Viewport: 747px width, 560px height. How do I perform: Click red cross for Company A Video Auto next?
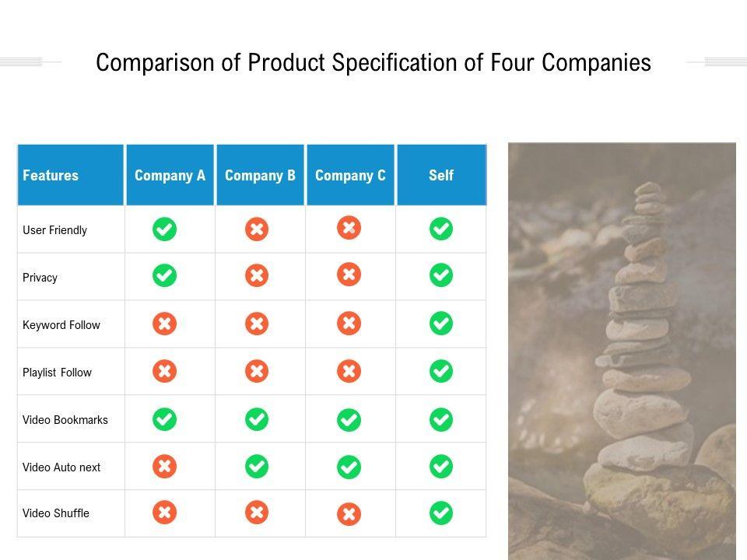pos(164,467)
